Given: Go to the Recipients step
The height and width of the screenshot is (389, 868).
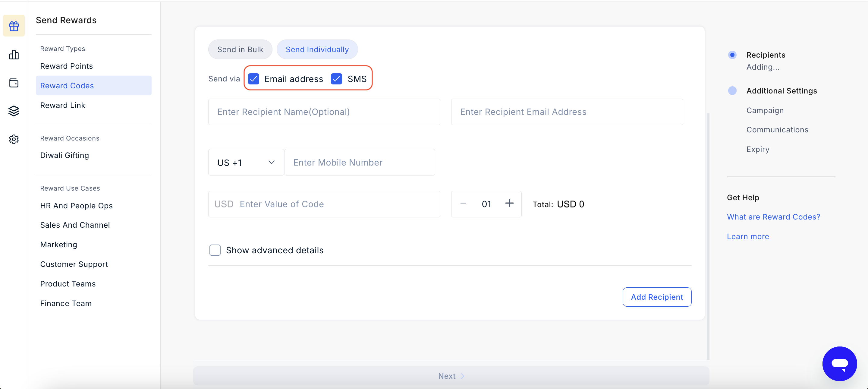Looking at the screenshot, I should (766, 55).
